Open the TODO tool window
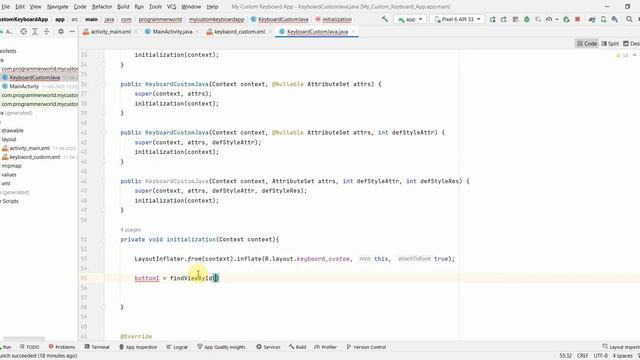Image resolution: width=640 pixels, height=360 pixels. (x=29, y=347)
